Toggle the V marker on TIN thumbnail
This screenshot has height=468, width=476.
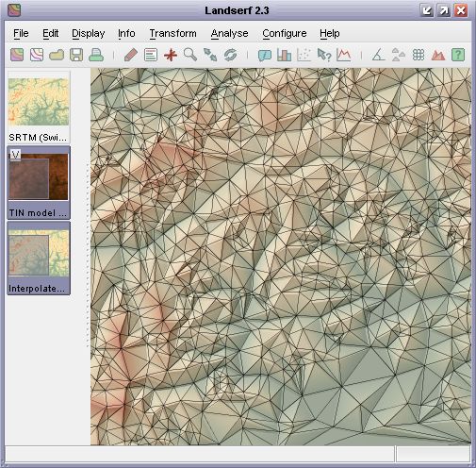pyautogui.click(x=15, y=155)
